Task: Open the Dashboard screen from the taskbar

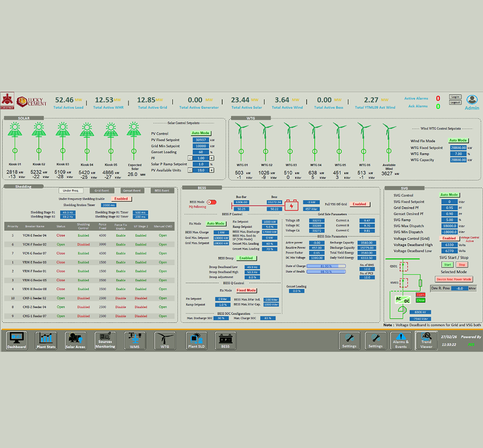Action: (16, 341)
